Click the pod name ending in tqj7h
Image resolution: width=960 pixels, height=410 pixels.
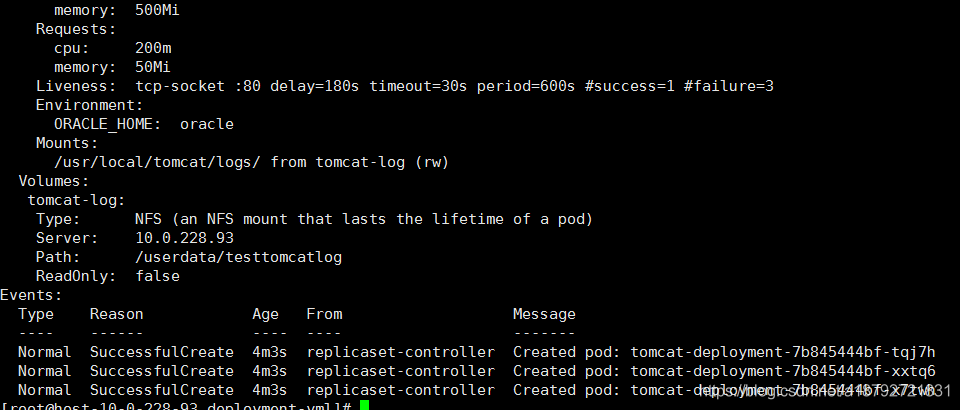pos(783,352)
